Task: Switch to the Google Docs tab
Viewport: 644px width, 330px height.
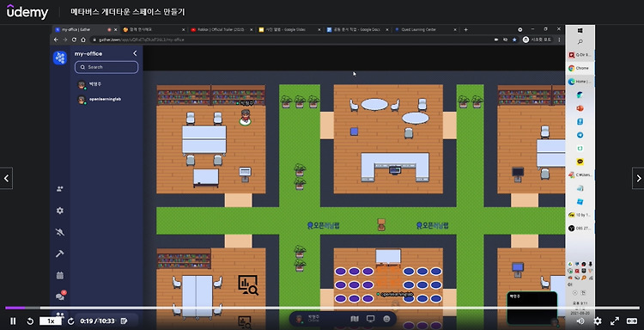Action: coord(357,29)
